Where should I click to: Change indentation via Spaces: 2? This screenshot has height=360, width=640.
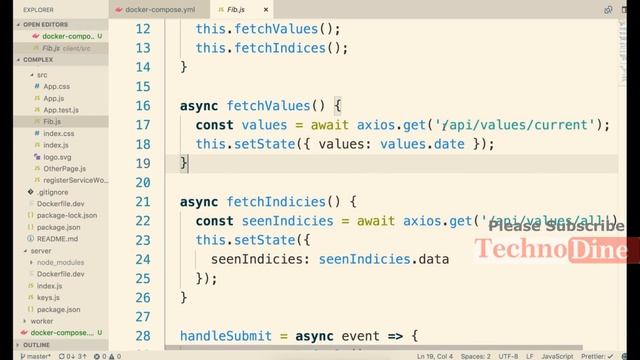pos(476,356)
